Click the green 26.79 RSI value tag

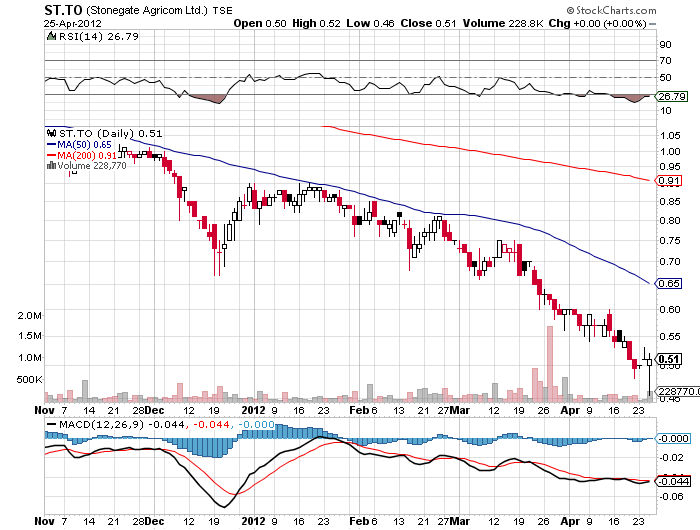[671, 96]
